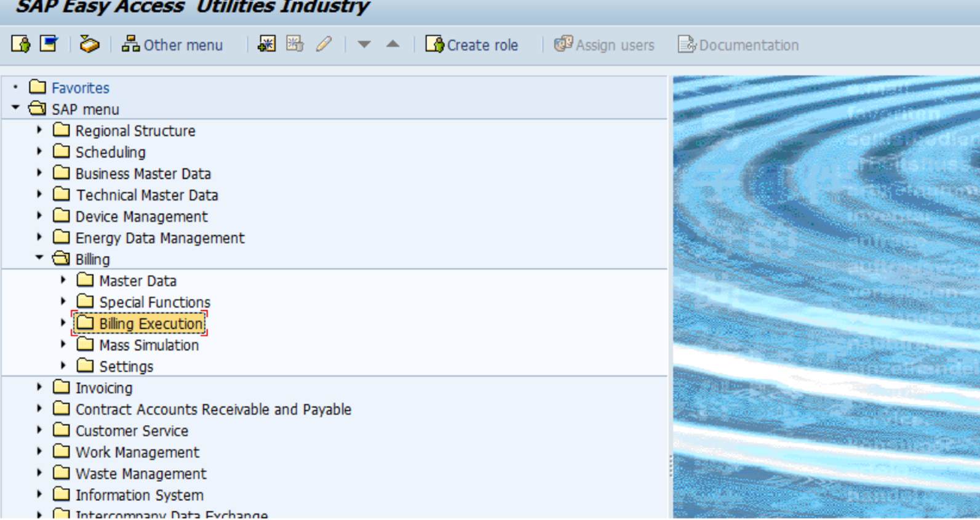
Task: Expand the Work Management folder
Action: [x=39, y=451]
